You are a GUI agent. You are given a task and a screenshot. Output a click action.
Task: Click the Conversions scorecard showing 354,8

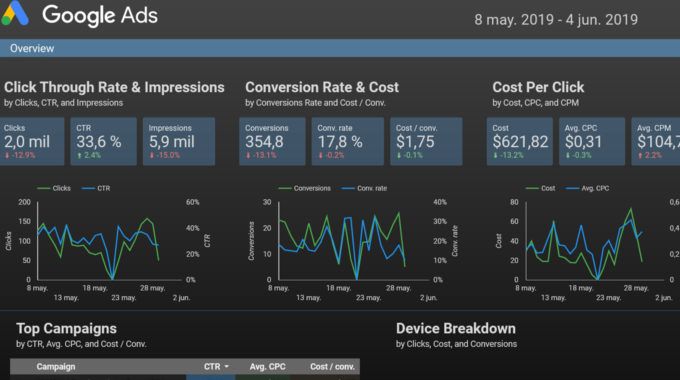[x=272, y=141]
